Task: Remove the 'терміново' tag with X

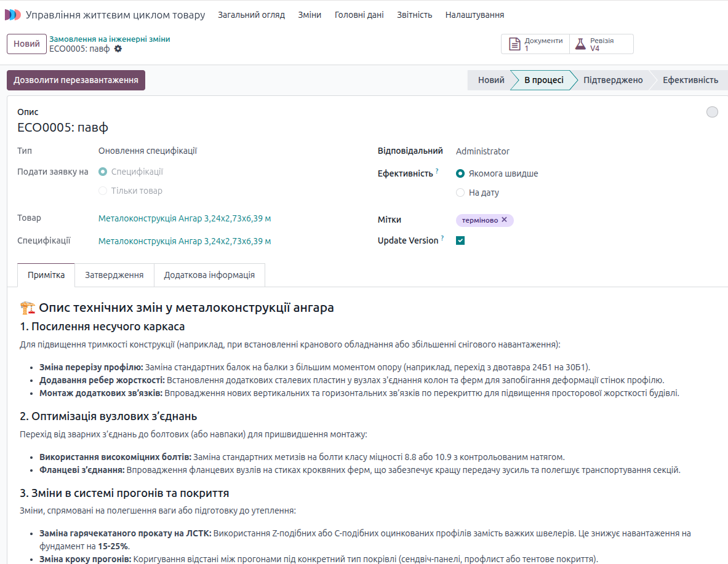Action: (505, 220)
